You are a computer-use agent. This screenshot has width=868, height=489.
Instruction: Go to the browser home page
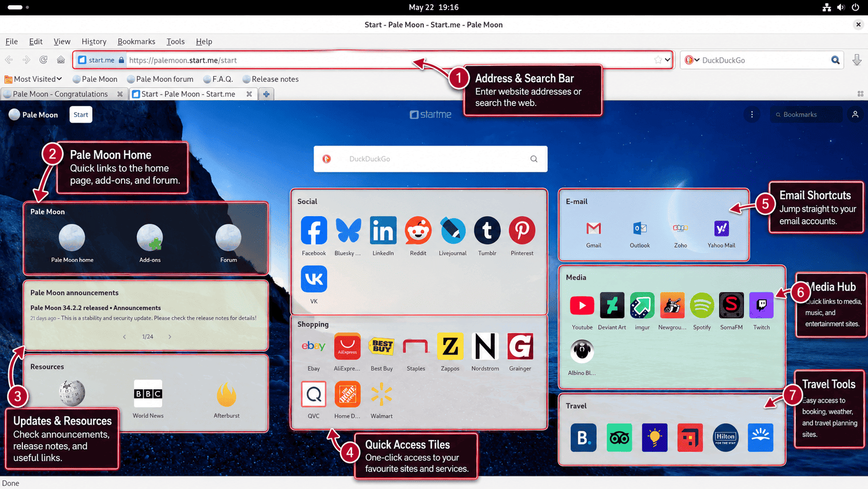(x=61, y=60)
